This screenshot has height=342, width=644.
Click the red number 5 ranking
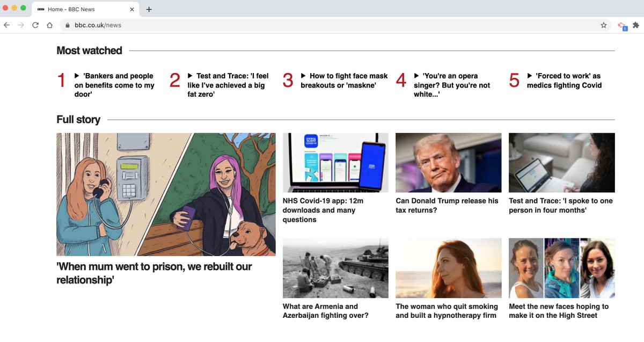click(x=515, y=81)
